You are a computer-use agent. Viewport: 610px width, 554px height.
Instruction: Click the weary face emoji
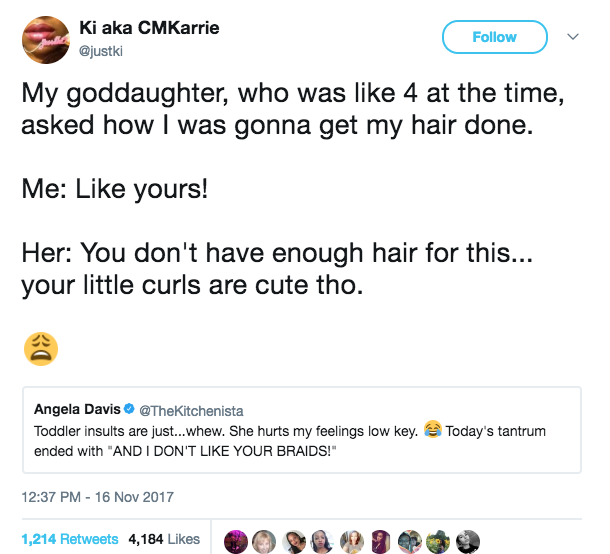point(40,347)
